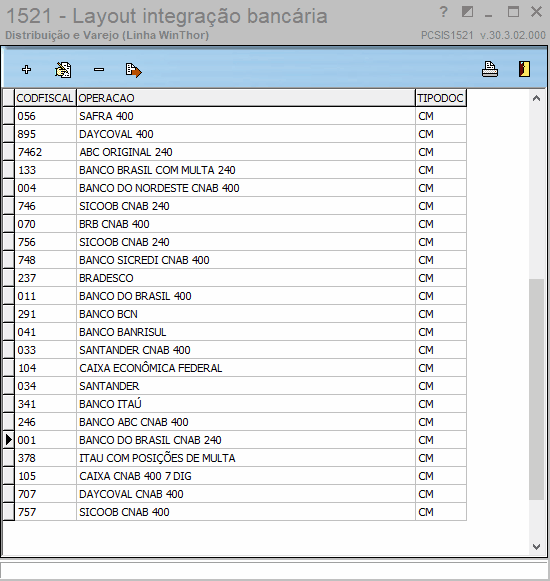
Task: Click the vertical scrollbar thumb
Action: point(536,389)
